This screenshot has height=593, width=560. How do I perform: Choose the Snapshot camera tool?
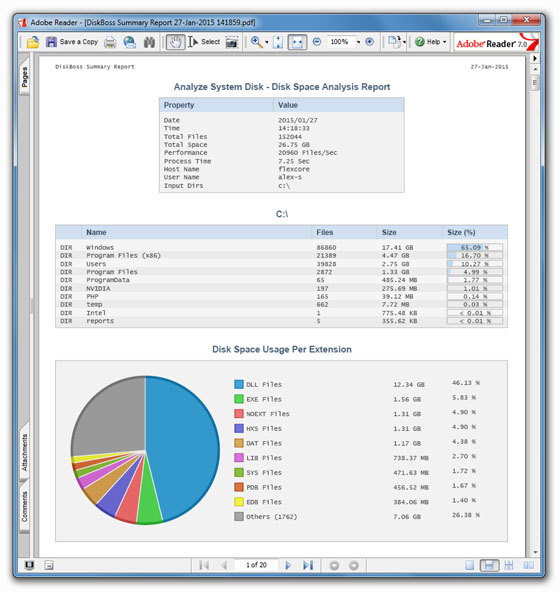(232, 42)
